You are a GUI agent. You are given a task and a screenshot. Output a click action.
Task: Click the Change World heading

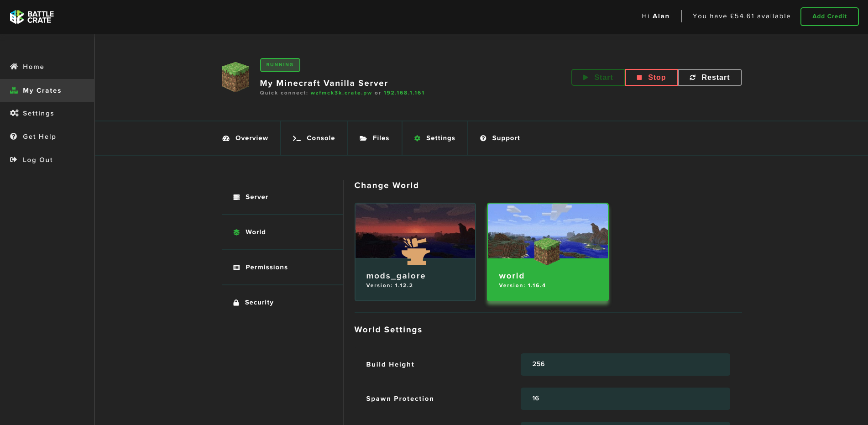(x=387, y=185)
